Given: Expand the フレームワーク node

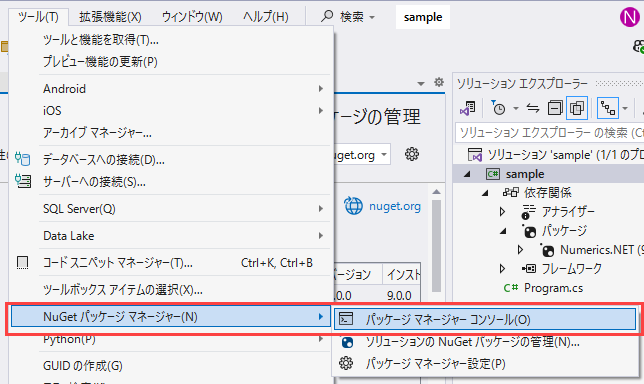Looking at the screenshot, I should pyautogui.click(x=502, y=269).
